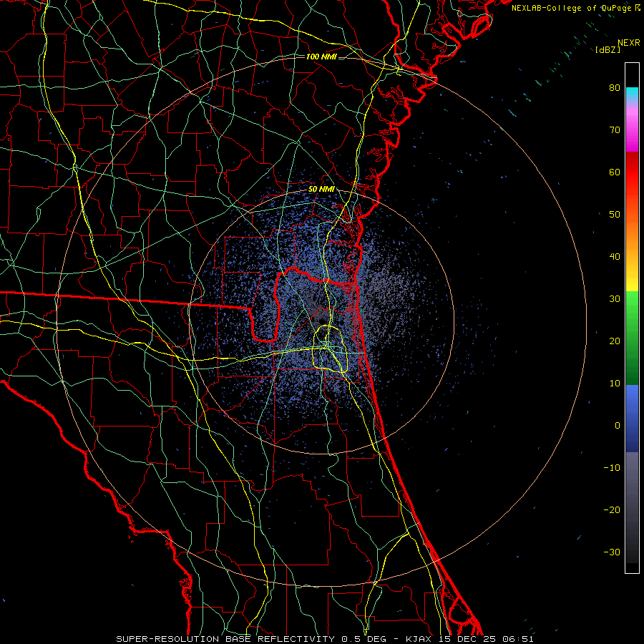The image size is (644, 644).
Task: Click the 50 NMI range ring label
Action: click(x=321, y=190)
